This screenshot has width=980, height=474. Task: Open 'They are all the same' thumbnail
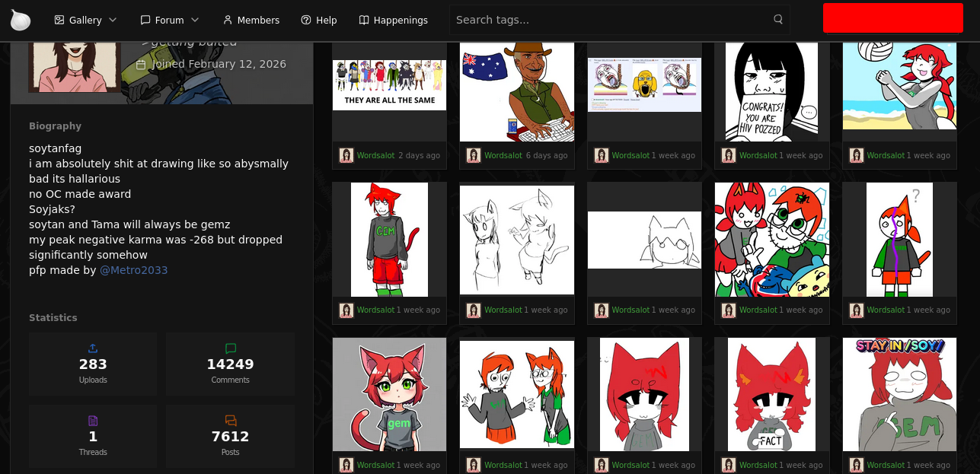(389, 85)
